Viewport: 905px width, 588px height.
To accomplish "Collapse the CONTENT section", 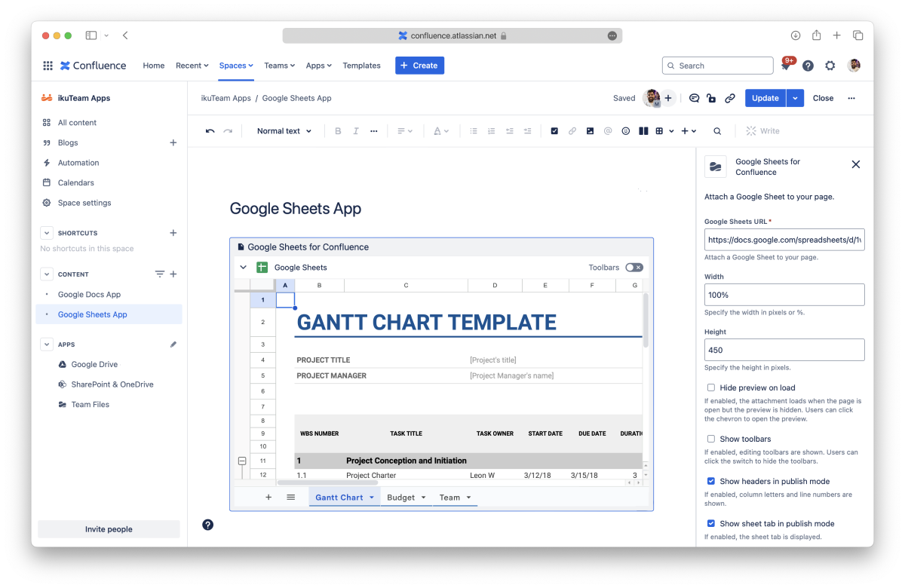I will (47, 274).
